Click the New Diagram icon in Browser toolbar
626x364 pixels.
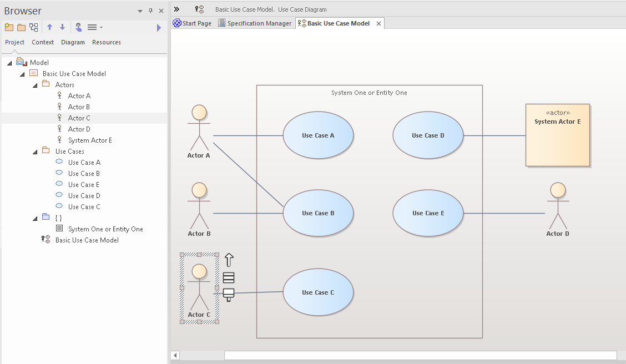point(34,27)
